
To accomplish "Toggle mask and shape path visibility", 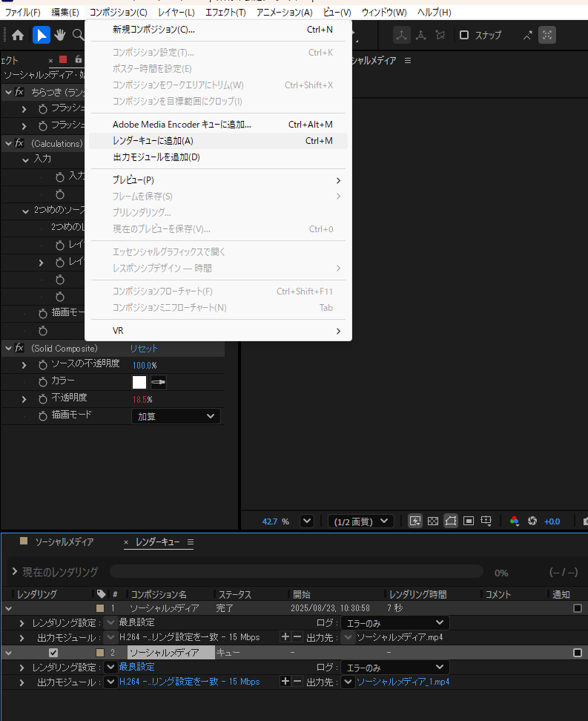I will [x=451, y=521].
